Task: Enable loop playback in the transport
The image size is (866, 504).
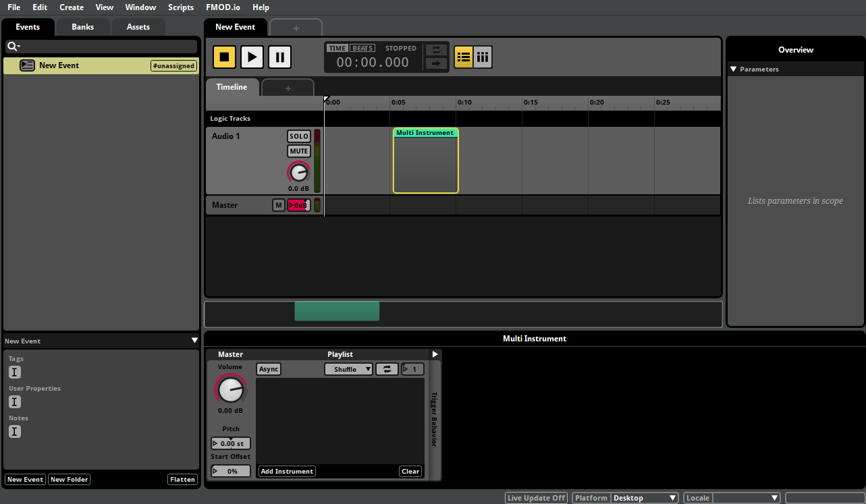Action: (x=435, y=49)
